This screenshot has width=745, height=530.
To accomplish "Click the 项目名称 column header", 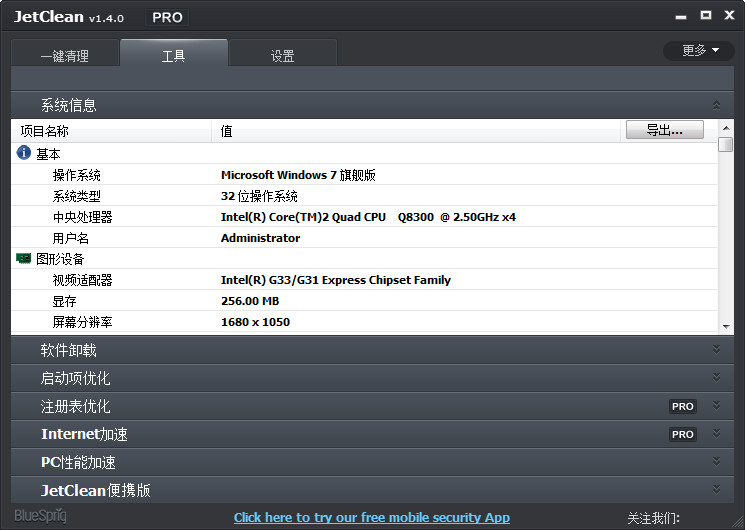I will point(111,131).
